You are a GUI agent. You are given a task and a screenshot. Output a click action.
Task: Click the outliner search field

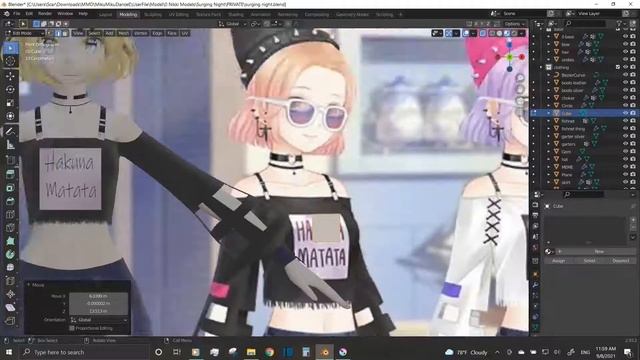click(586, 24)
